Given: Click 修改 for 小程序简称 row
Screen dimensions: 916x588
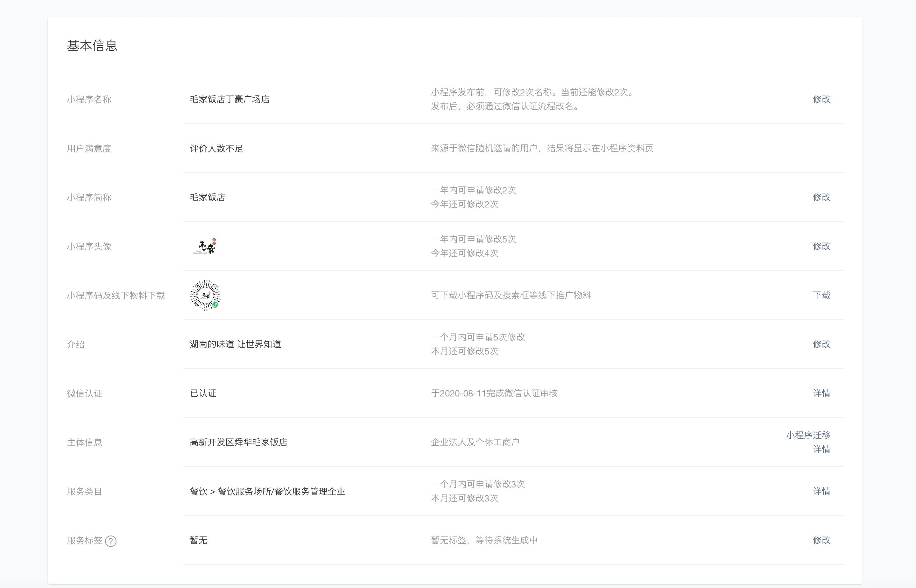Looking at the screenshot, I should [821, 197].
